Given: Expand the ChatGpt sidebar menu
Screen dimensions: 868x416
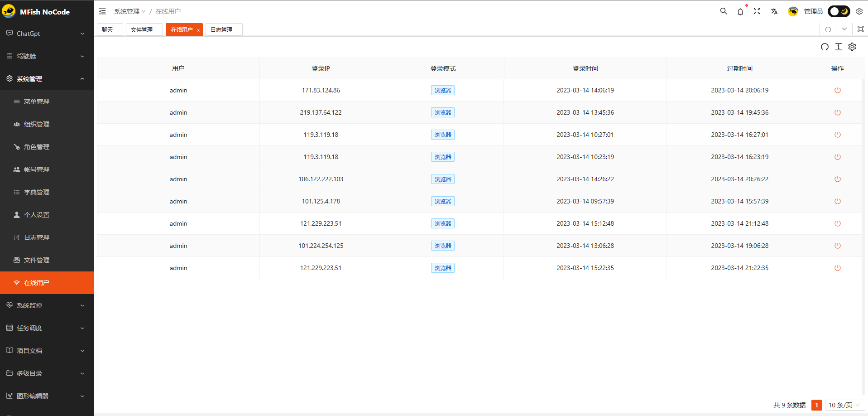Looking at the screenshot, I should pyautogui.click(x=47, y=34).
